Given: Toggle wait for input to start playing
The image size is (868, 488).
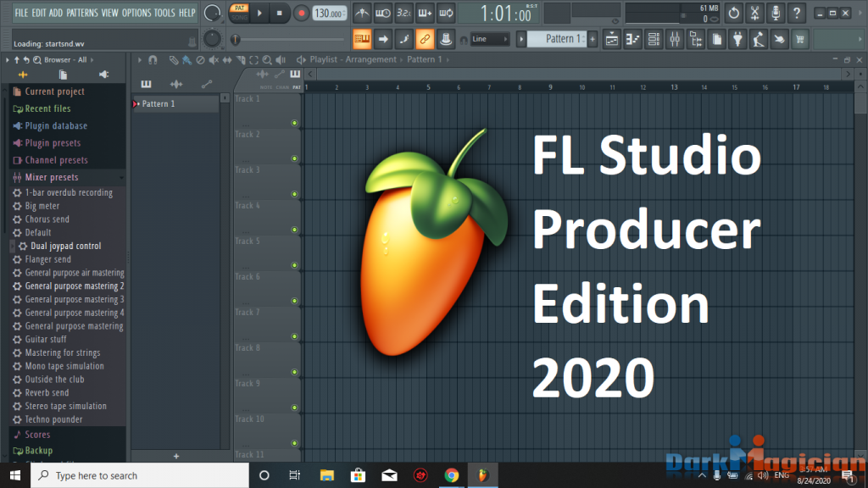Looking at the screenshot, I should coord(382,13).
